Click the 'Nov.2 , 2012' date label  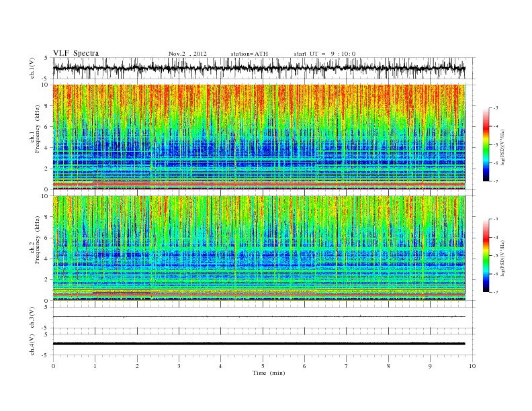coord(187,54)
